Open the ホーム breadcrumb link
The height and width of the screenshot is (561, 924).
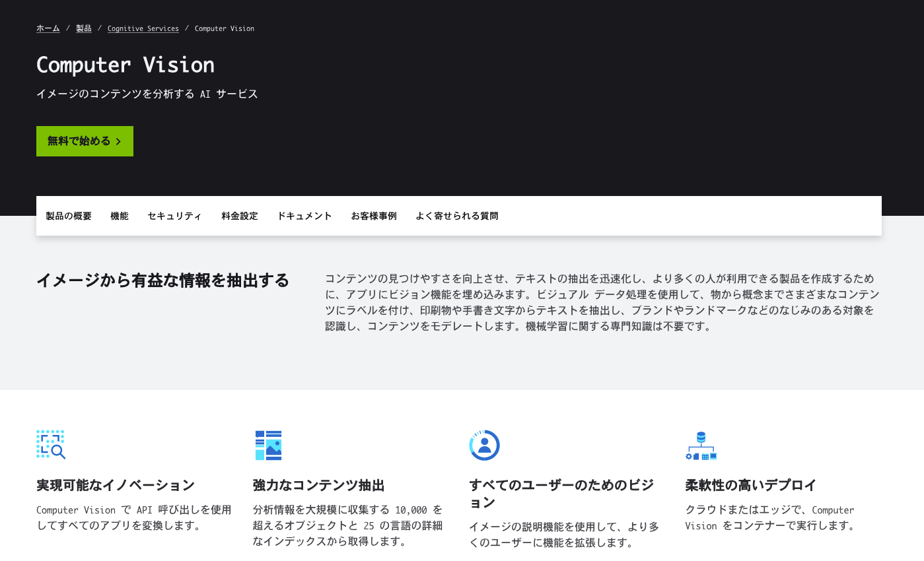48,28
